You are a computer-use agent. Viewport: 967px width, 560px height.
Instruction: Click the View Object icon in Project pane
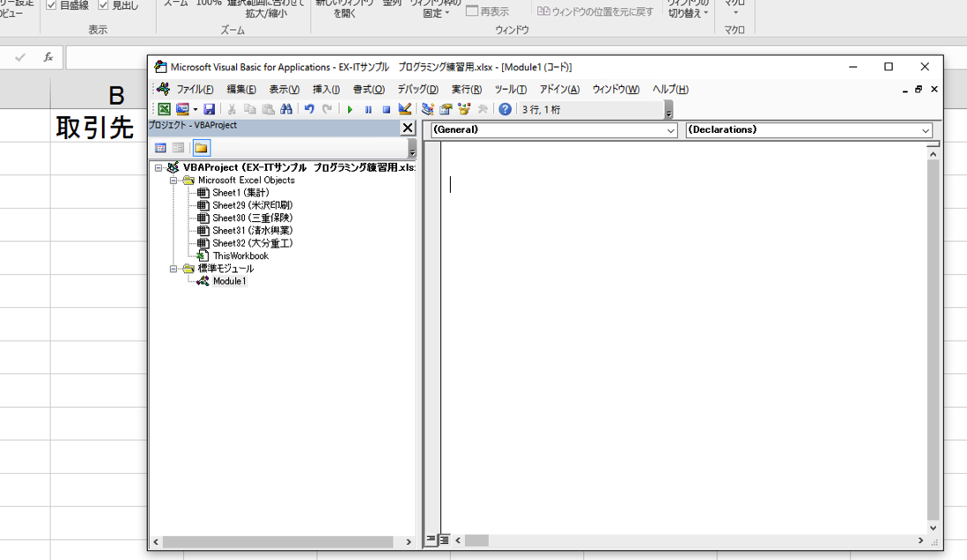178,148
